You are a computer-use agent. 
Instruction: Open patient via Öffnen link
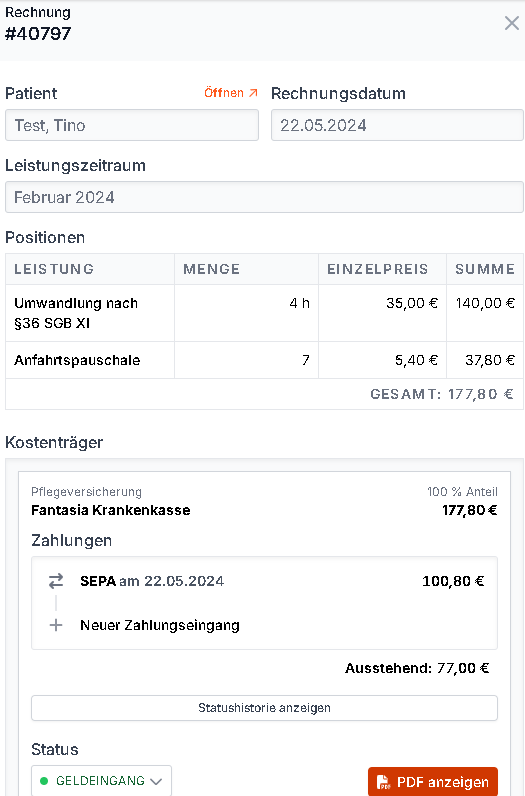(x=231, y=93)
